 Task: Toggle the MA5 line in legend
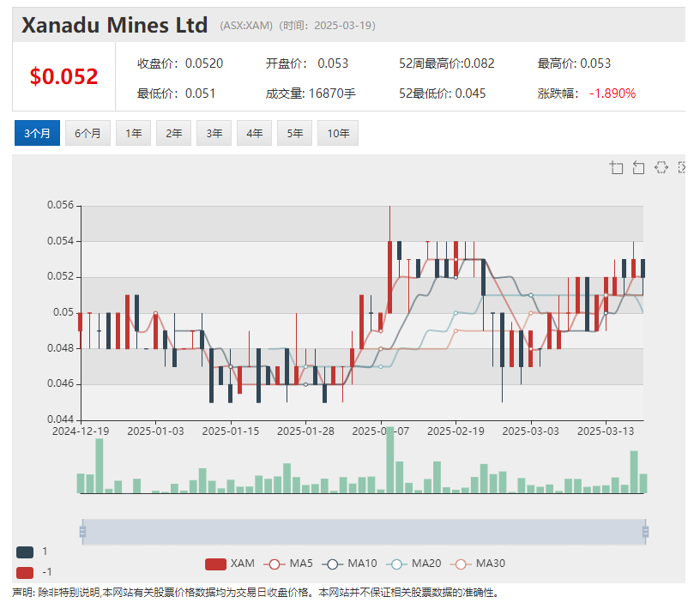tap(288, 564)
